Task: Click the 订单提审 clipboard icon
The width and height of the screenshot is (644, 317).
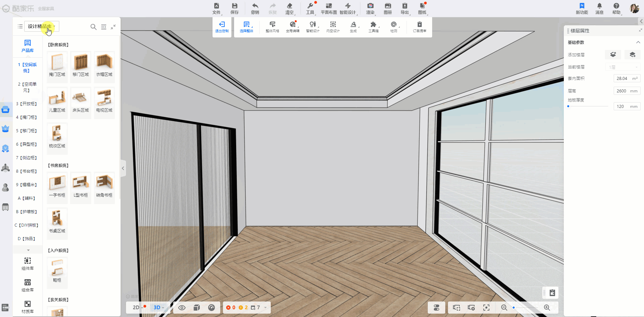Action: [419, 25]
